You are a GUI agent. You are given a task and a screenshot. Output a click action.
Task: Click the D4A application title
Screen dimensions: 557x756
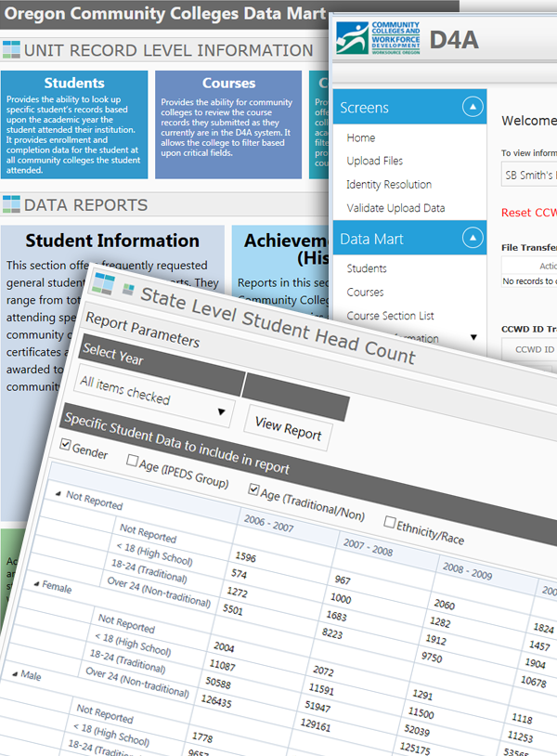point(454,40)
